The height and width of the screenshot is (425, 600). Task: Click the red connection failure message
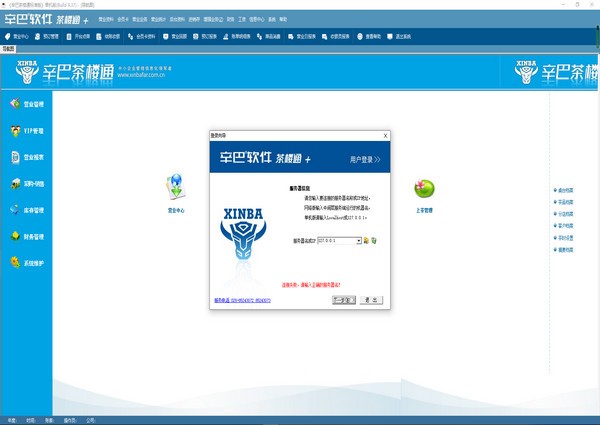pyautogui.click(x=311, y=285)
